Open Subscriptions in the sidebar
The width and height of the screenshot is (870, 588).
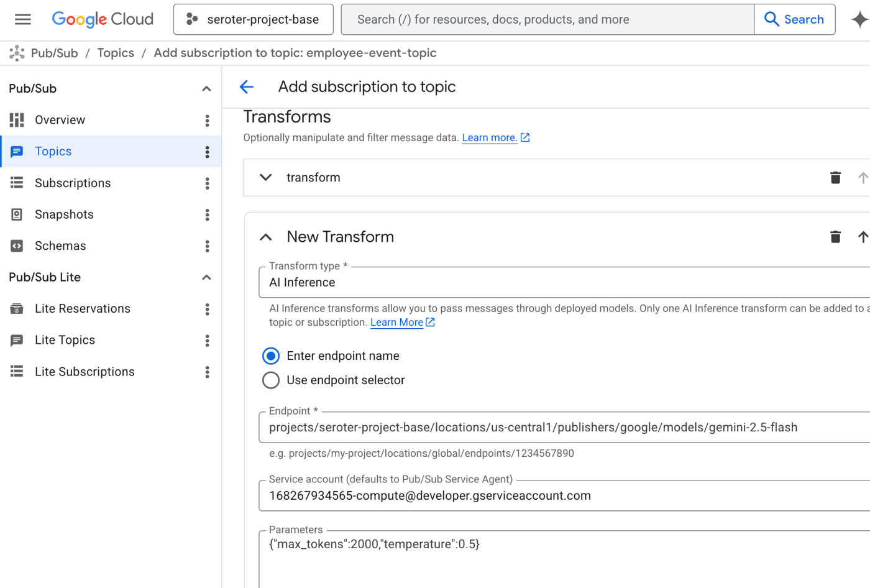point(73,183)
